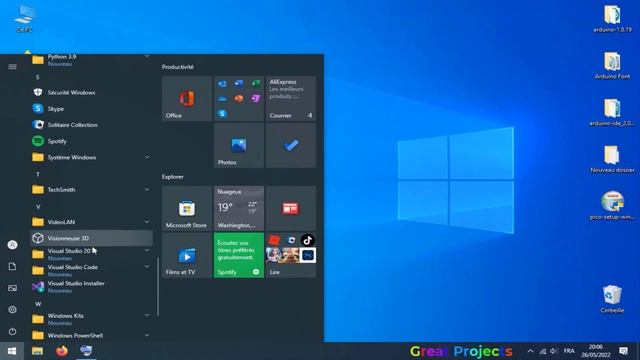This screenshot has width=640, height=360.
Task: Click the Power button icon
Action: [12, 331]
